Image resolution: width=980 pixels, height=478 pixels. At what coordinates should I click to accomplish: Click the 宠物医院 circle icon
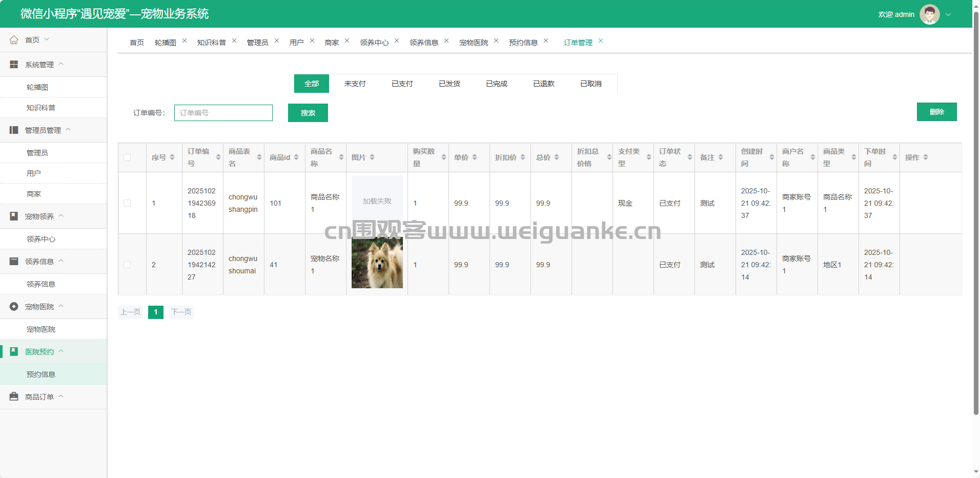point(14,307)
